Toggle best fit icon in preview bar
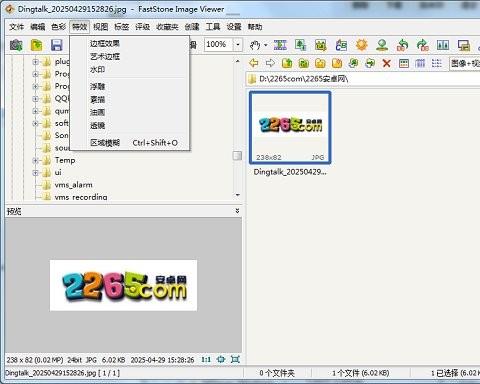Screen dimensions: 480x384 (x=221, y=359)
